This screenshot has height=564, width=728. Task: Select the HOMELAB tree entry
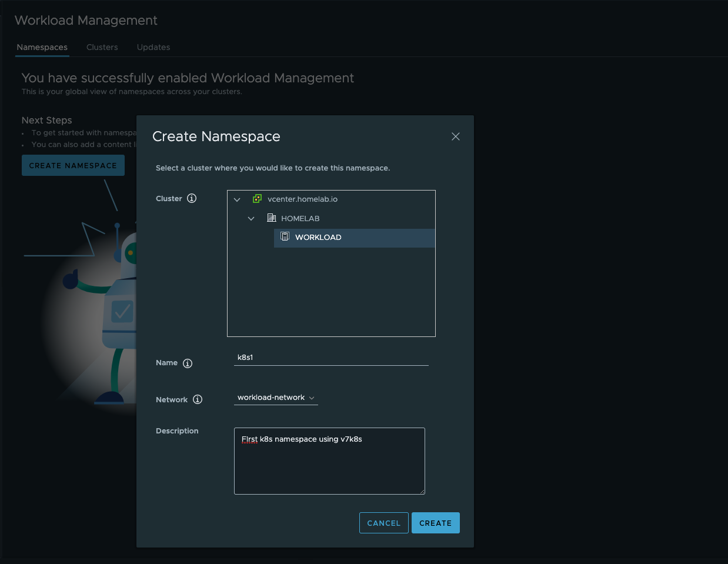(x=300, y=219)
